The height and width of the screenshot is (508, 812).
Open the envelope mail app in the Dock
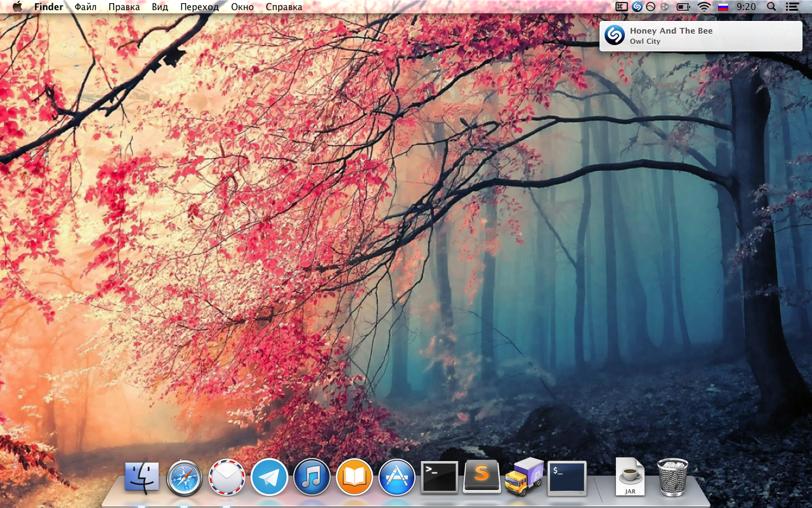tap(227, 478)
